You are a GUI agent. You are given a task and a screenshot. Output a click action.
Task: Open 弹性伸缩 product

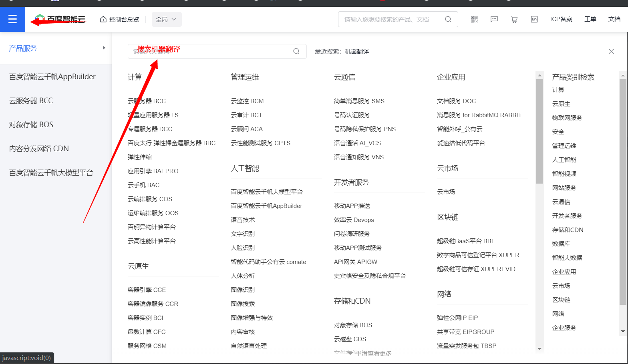click(x=140, y=157)
